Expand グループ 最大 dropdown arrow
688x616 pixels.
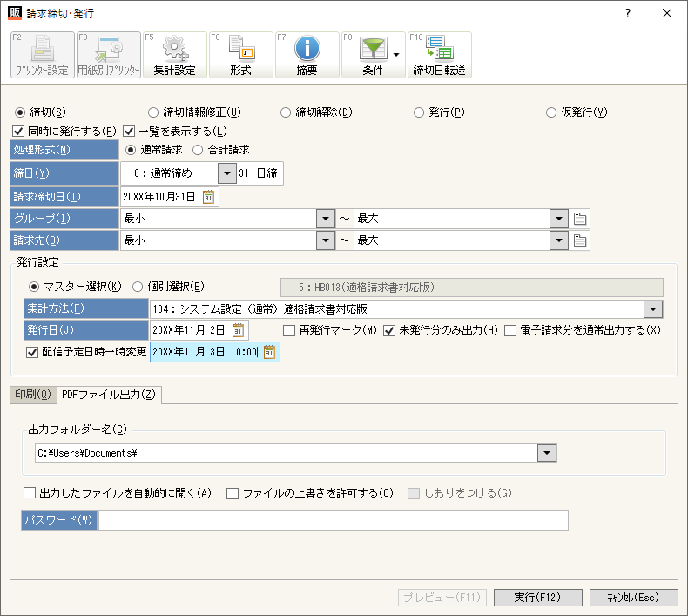559,219
